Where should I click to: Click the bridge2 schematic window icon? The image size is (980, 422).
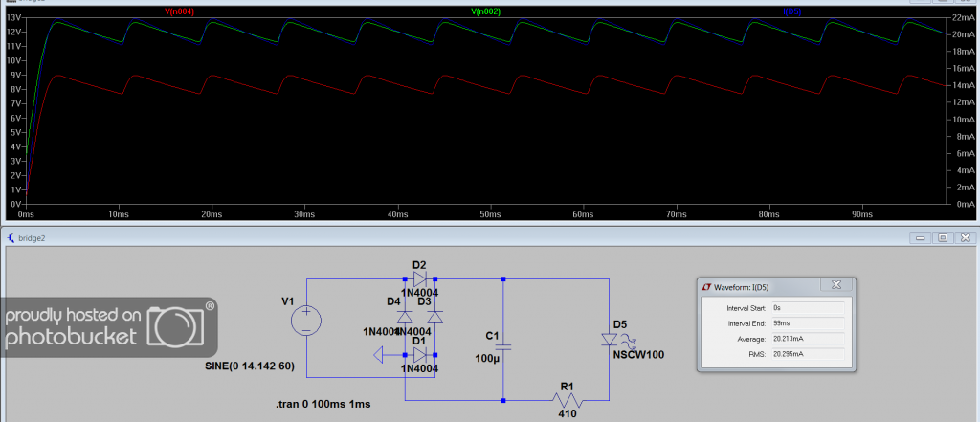[x=10, y=237]
